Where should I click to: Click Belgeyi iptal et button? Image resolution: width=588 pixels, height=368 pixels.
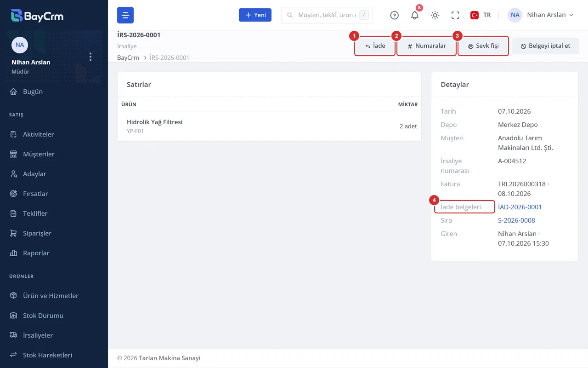click(545, 46)
